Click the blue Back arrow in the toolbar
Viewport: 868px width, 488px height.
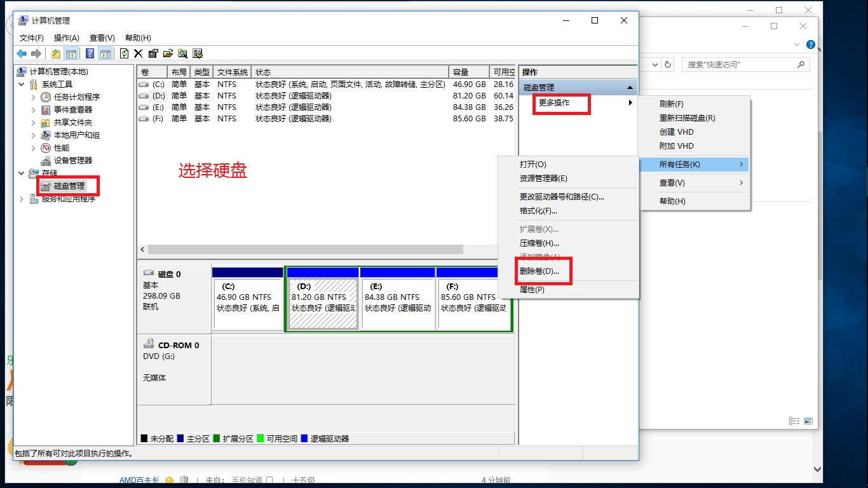tap(22, 54)
